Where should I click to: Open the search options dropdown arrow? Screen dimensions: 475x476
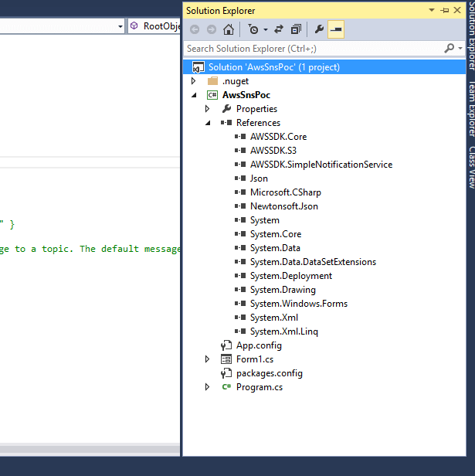pos(460,48)
